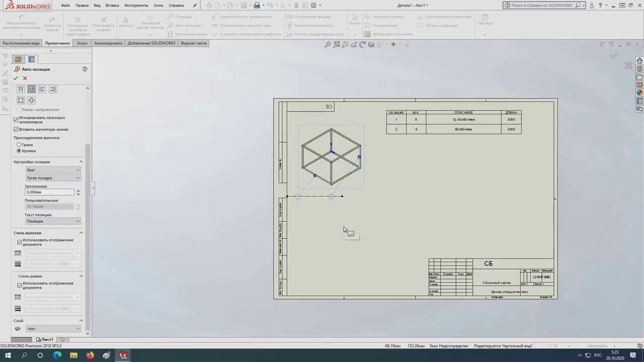Switch to the 'Эскиз' tab

click(x=82, y=43)
